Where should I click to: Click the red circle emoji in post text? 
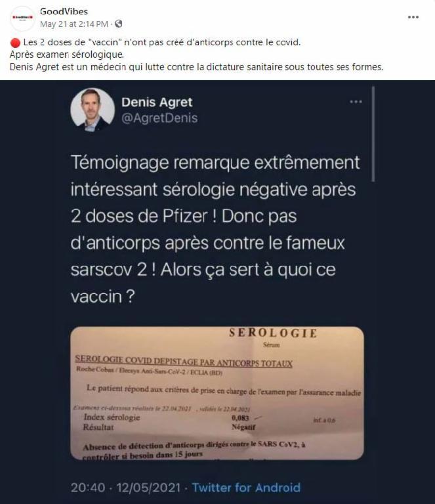tap(15, 43)
